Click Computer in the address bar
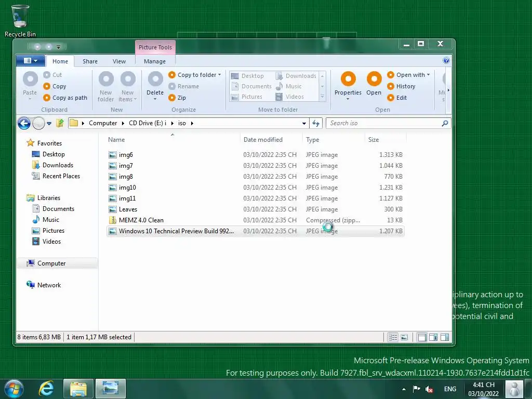The height and width of the screenshot is (399, 532). point(103,123)
